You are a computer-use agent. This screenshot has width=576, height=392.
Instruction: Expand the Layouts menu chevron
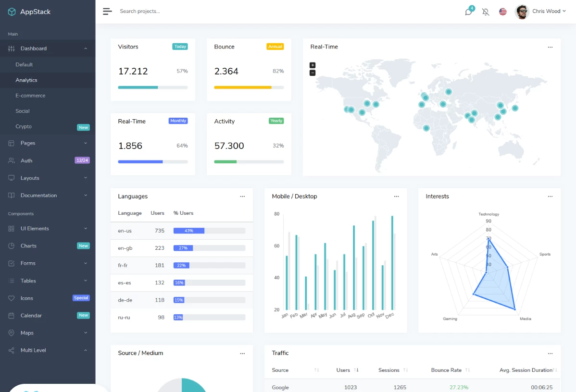(x=86, y=178)
